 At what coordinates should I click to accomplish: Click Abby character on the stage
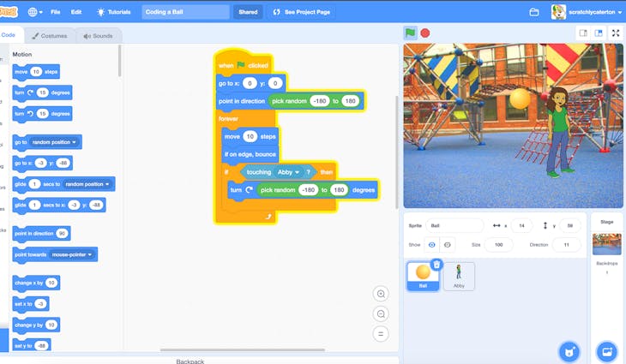559,132
